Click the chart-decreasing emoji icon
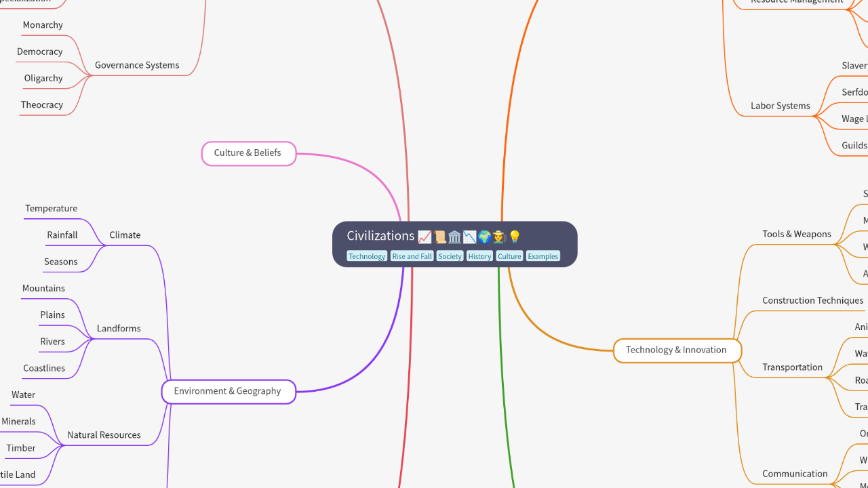Image resolution: width=868 pixels, height=488 pixels. (x=469, y=237)
